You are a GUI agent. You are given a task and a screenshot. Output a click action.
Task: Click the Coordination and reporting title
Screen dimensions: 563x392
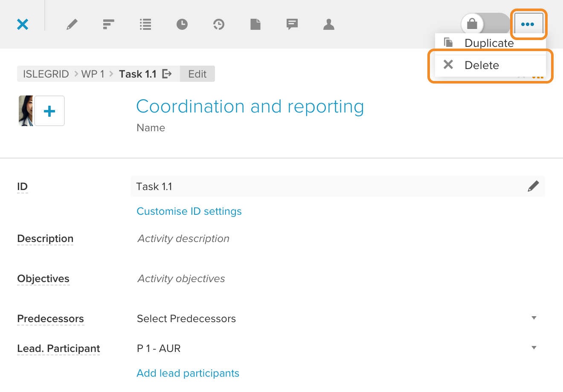click(x=250, y=107)
